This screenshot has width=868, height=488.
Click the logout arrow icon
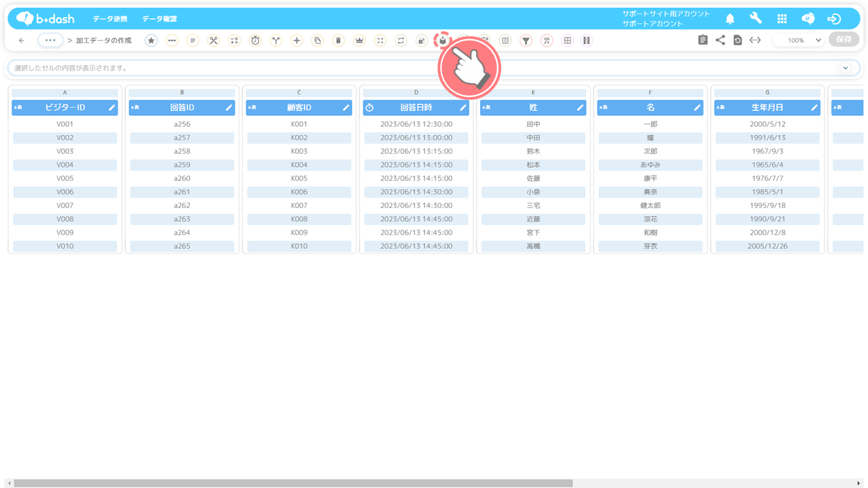(834, 19)
